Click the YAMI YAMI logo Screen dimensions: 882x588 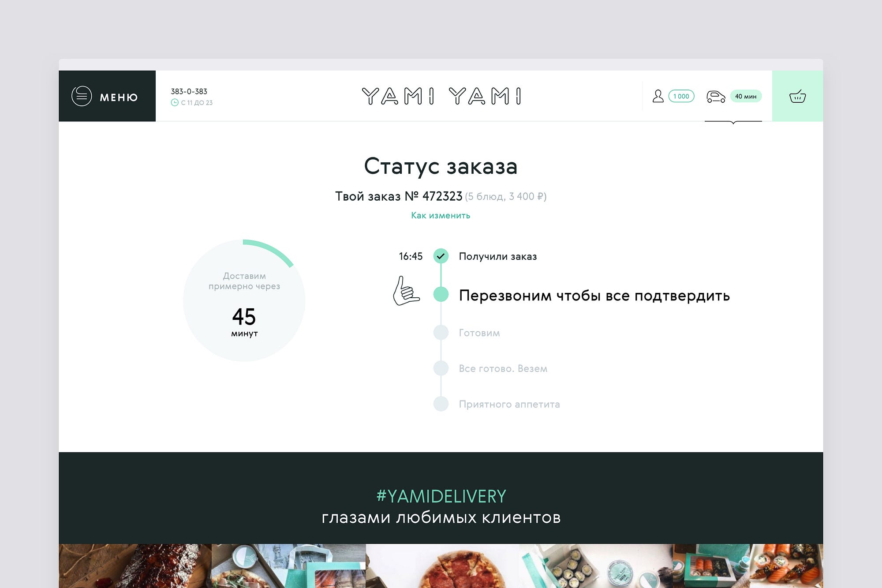(441, 96)
